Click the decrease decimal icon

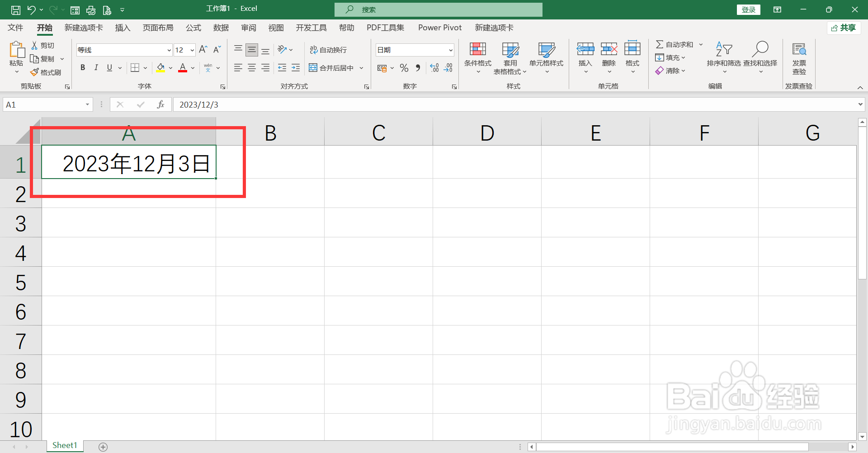pyautogui.click(x=448, y=68)
